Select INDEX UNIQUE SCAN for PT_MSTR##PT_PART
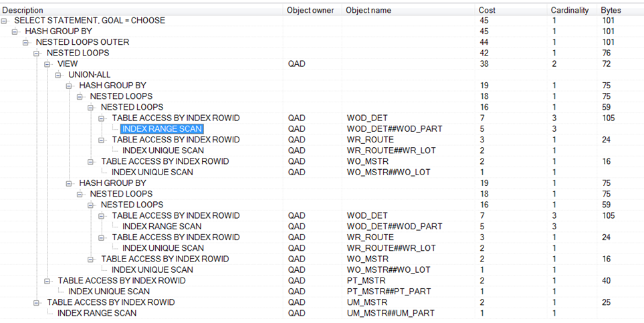Viewport: 644px width, 323px height. click(x=108, y=292)
